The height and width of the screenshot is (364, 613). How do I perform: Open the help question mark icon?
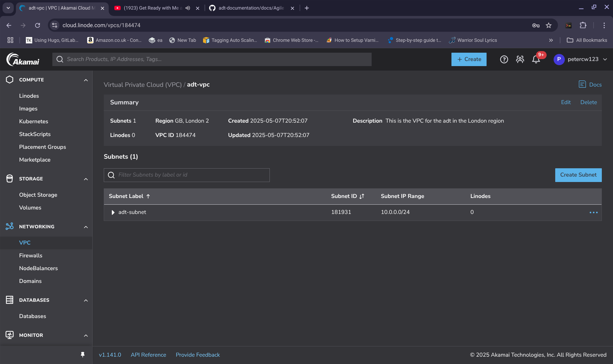[x=504, y=59]
